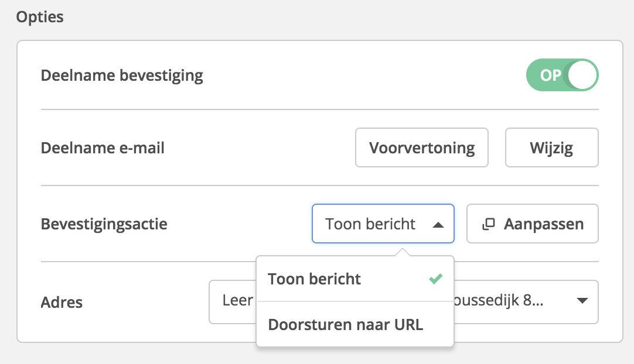Select Toon bericht from the open menu
The width and height of the screenshot is (634, 364).
tap(314, 279)
